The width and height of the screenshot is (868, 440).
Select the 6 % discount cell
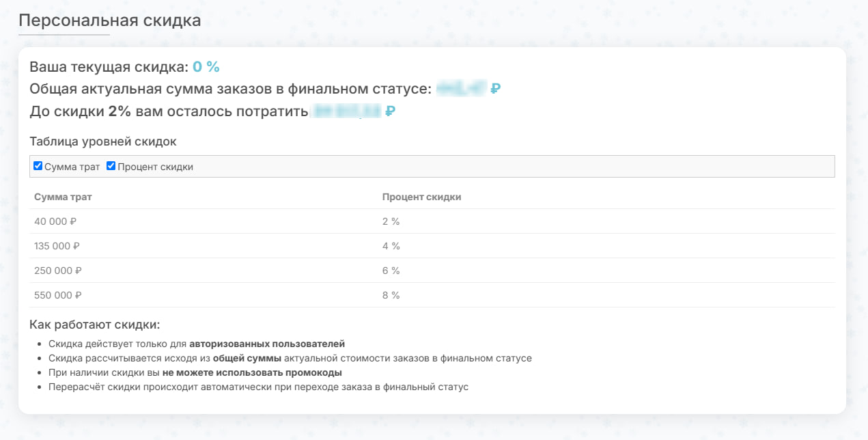pos(391,271)
